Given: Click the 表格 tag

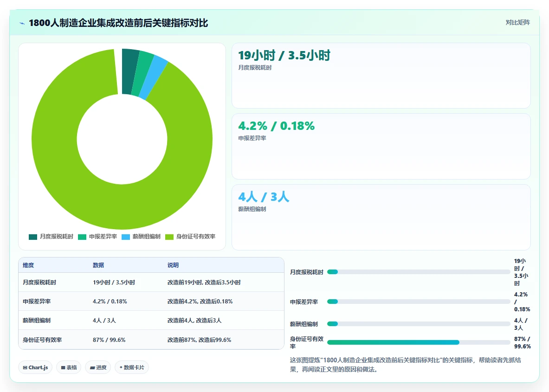Looking at the screenshot, I should tap(69, 367).
